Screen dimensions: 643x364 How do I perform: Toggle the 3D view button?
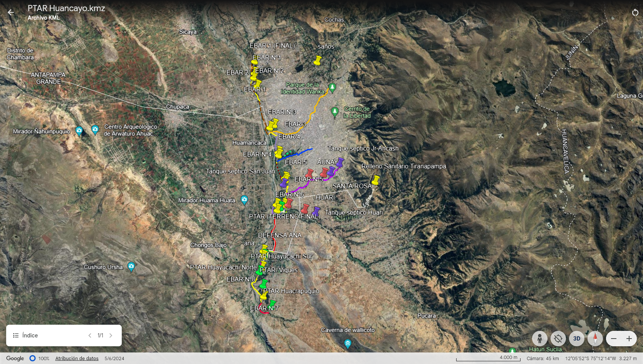point(576,339)
